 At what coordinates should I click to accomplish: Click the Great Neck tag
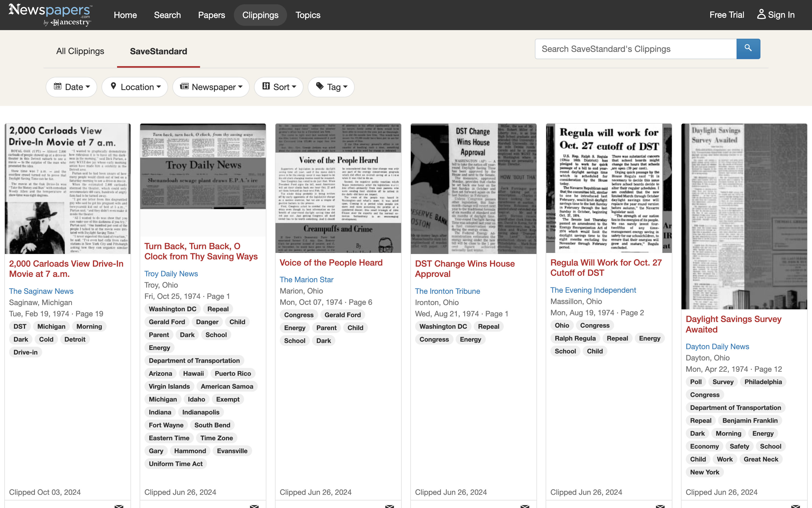761,459
